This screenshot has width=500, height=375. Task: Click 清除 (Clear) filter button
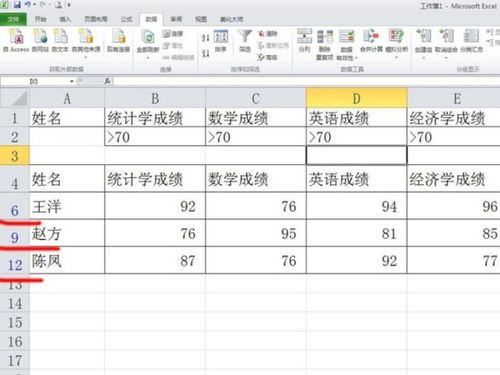(x=268, y=34)
